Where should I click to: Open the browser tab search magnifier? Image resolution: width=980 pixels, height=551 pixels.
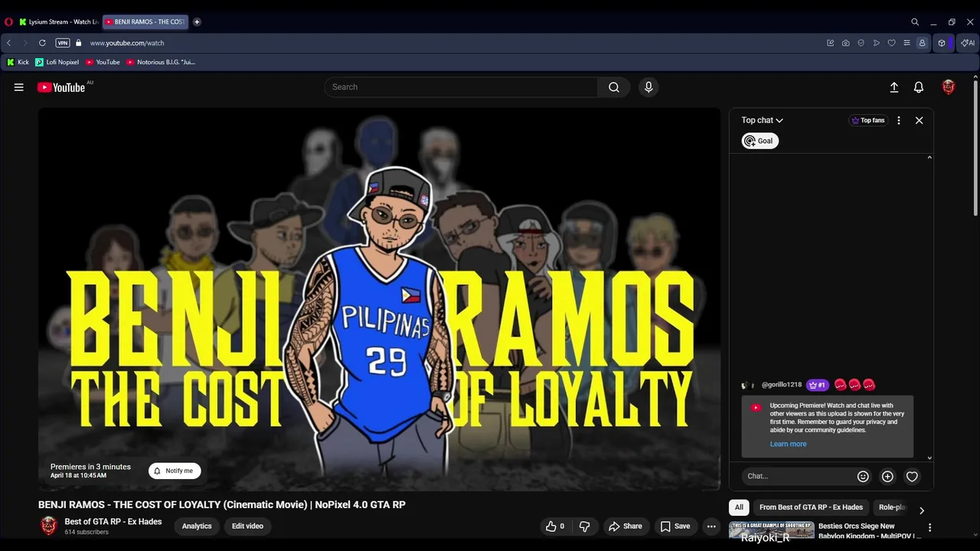[x=915, y=22]
